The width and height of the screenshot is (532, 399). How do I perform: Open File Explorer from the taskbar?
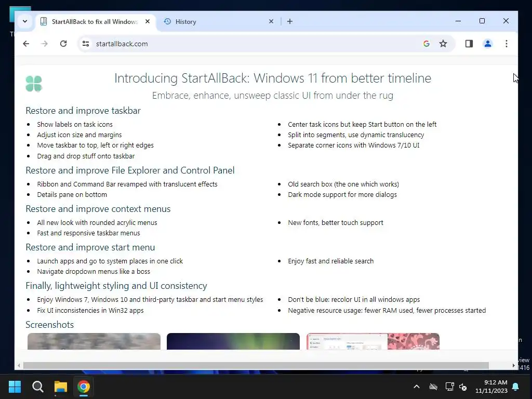pos(61,387)
